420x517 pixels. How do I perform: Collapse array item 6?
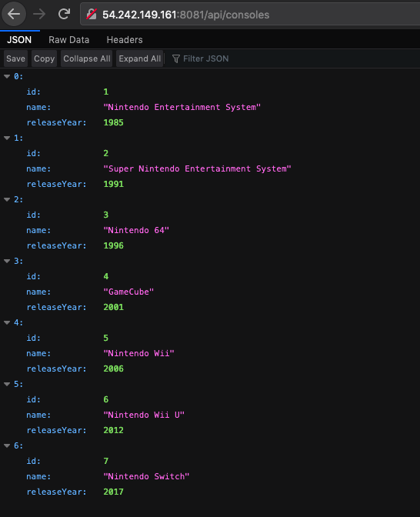[7, 445]
